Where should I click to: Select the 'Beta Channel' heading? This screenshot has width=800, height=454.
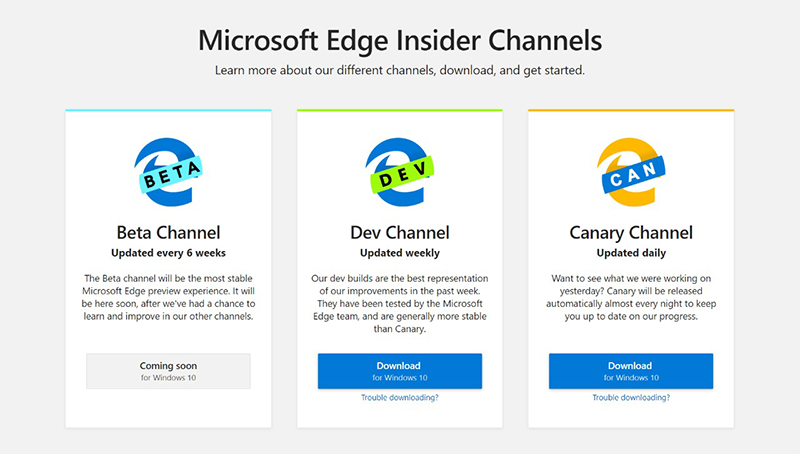coord(168,233)
